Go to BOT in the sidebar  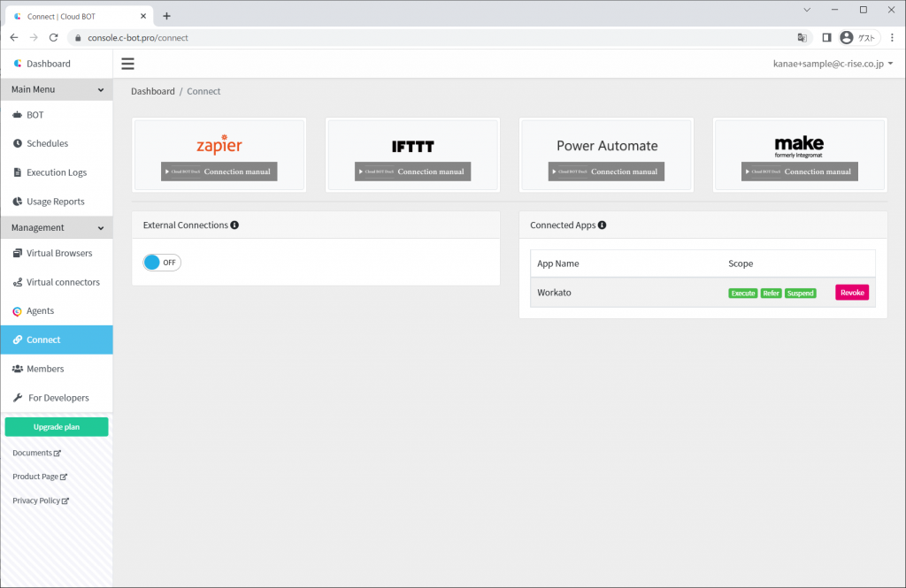(x=57, y=115)
